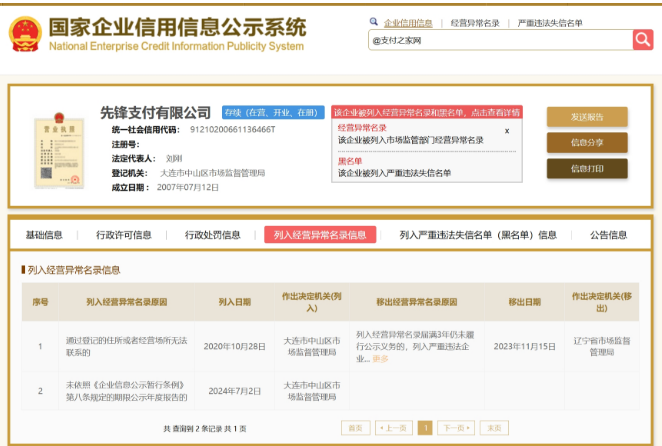The height and width of the screenshot is (446, 662).
Task: Click the 列入经营异常名录原因 column header
Action: 127,302
